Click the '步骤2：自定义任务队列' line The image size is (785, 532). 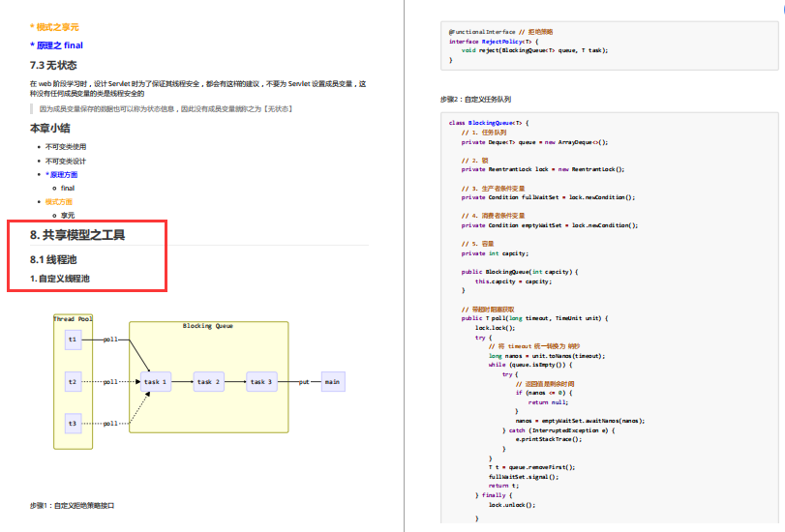(x=475, y=99)
